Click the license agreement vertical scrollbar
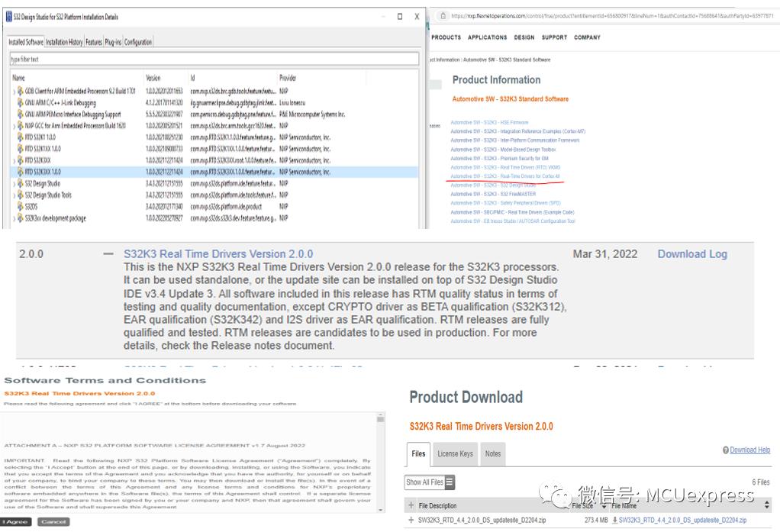 (x=381, y=462)
